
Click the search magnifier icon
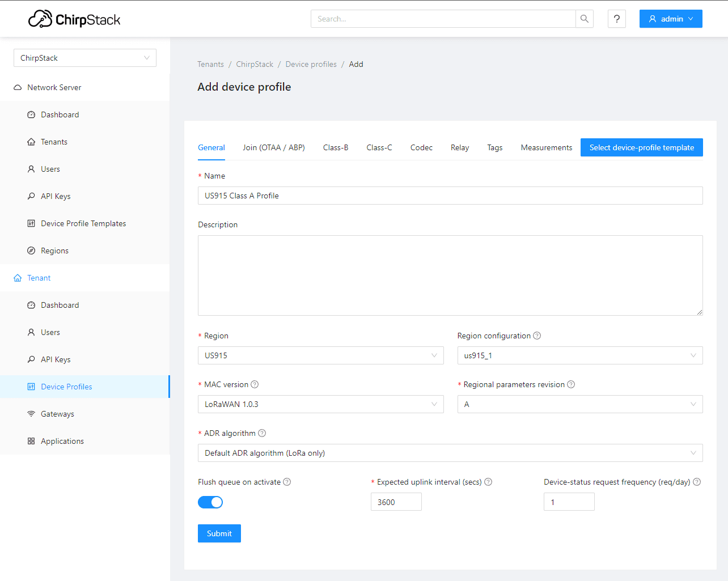pos(584,19)
